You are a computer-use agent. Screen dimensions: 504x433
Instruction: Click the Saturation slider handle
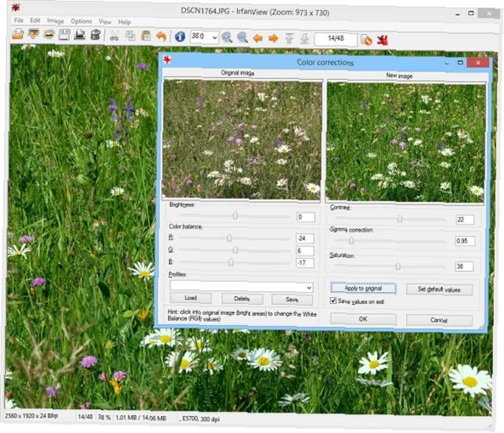pos(398,266)
